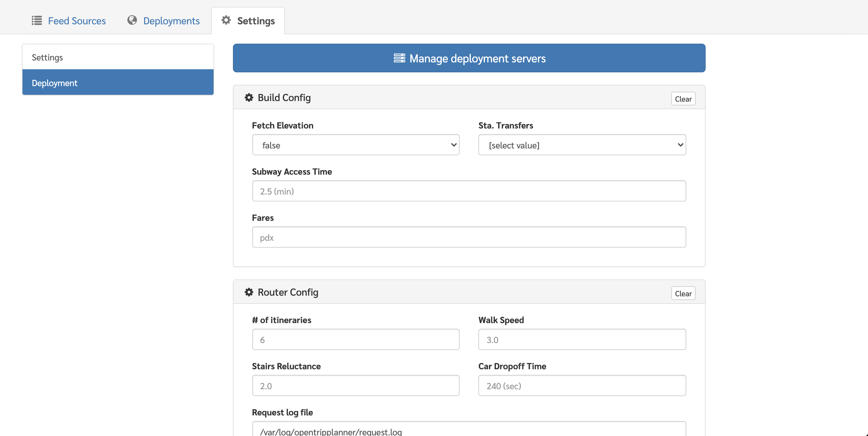Open the Fetch Elevation dropdown
Screen dimensions: 868x436
tap(356, 145)
